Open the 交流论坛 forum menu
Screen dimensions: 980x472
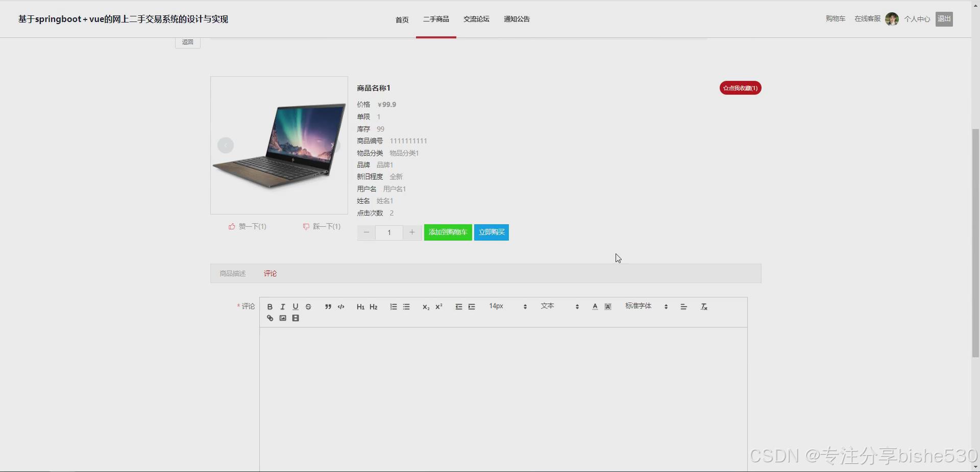476,19
